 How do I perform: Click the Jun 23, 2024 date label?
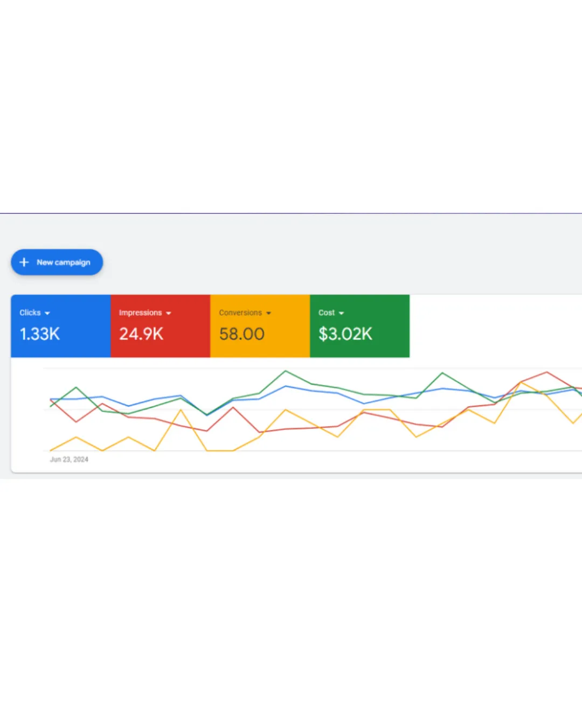(x=69, y=459)
